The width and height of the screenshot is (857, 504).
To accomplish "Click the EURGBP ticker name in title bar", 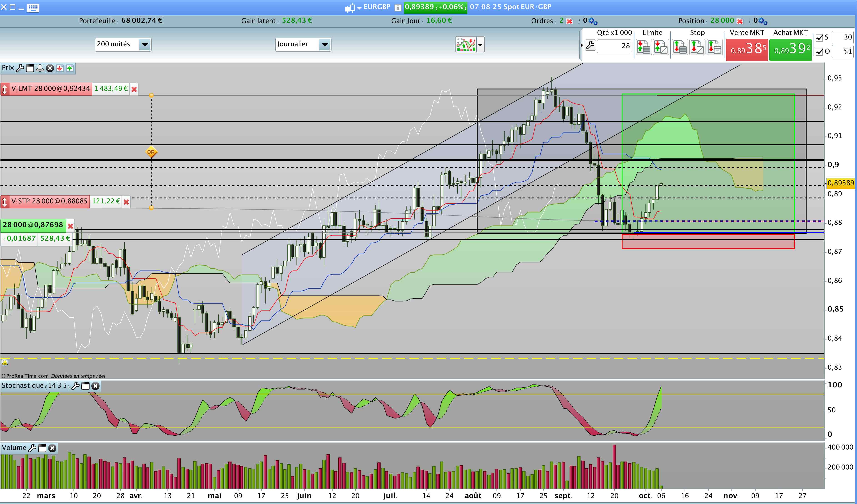I will pyautogui.click(x=377, y=7).
